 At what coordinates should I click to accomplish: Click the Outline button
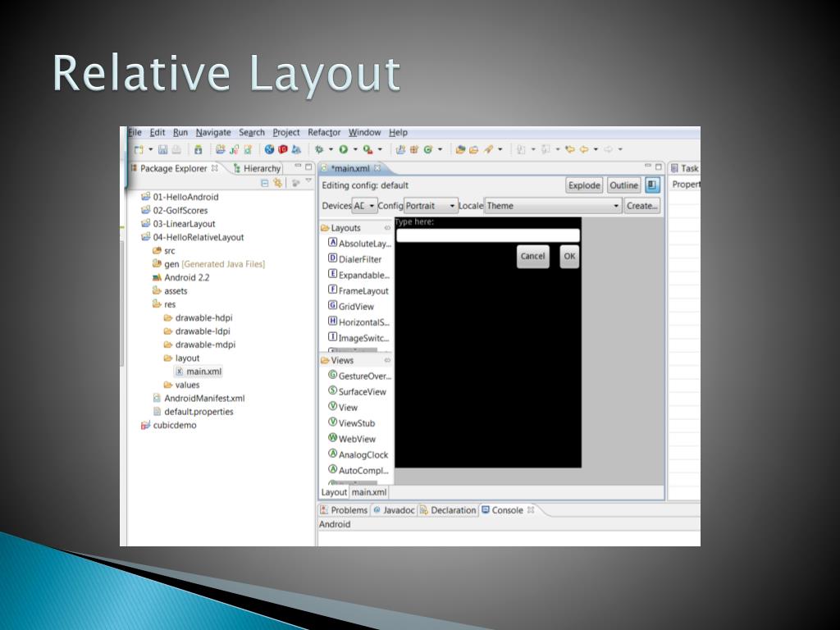(x=623, y=185)
